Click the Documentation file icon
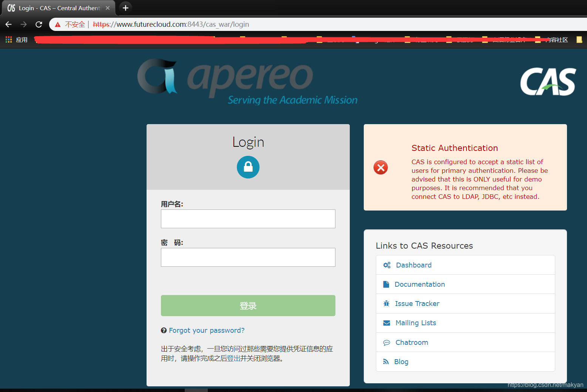 pyautogui.click(x=386, y=284)
